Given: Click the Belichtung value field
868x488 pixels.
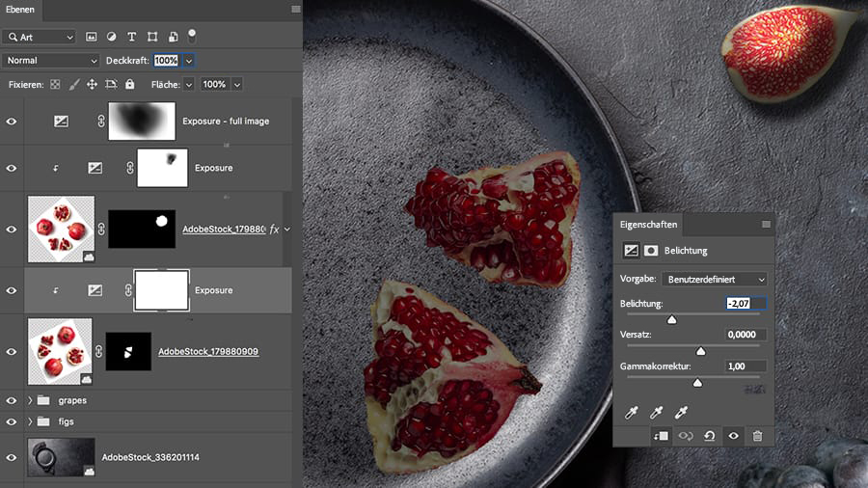Looking at the screenshot, I should tap(746, 303).
